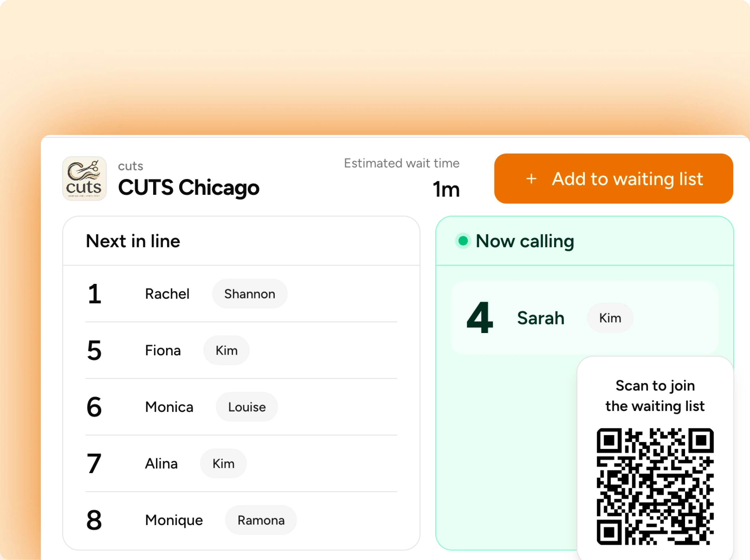Select the CUTS Chicago title
This screenshot has width=750, height=560.
(188, 188)
